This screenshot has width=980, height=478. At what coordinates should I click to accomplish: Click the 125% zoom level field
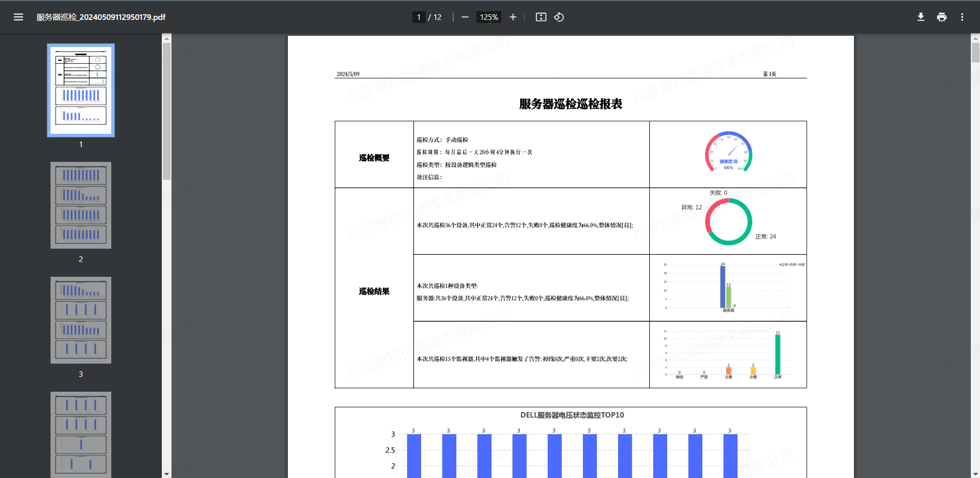coord(488,17)
